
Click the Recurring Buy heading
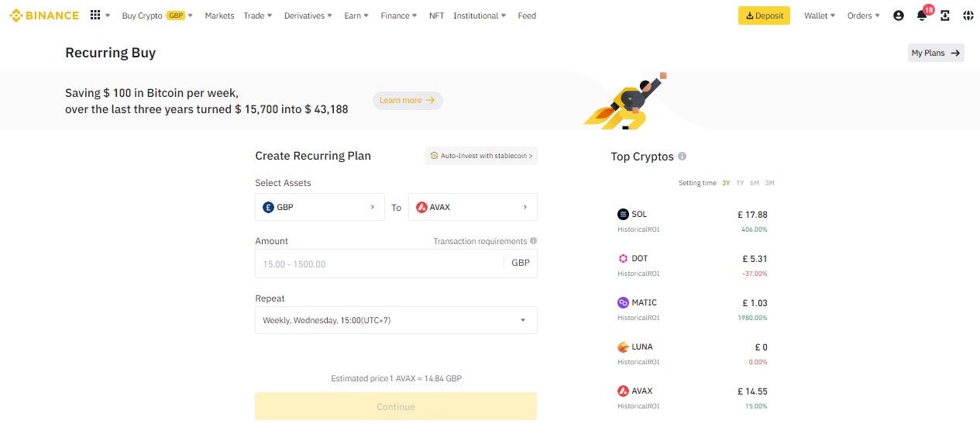click(x=110, y=53)
